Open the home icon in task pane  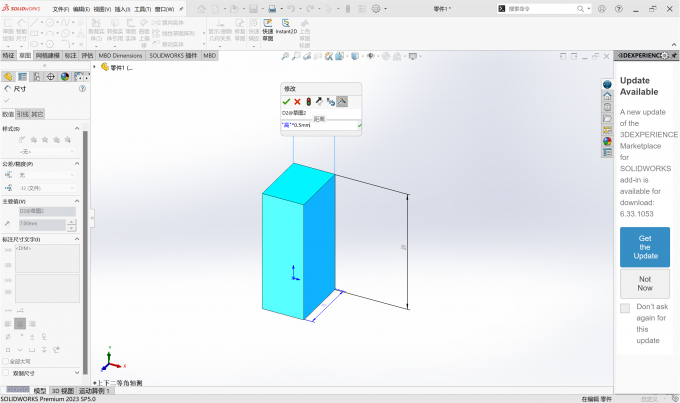pos(607,96)
